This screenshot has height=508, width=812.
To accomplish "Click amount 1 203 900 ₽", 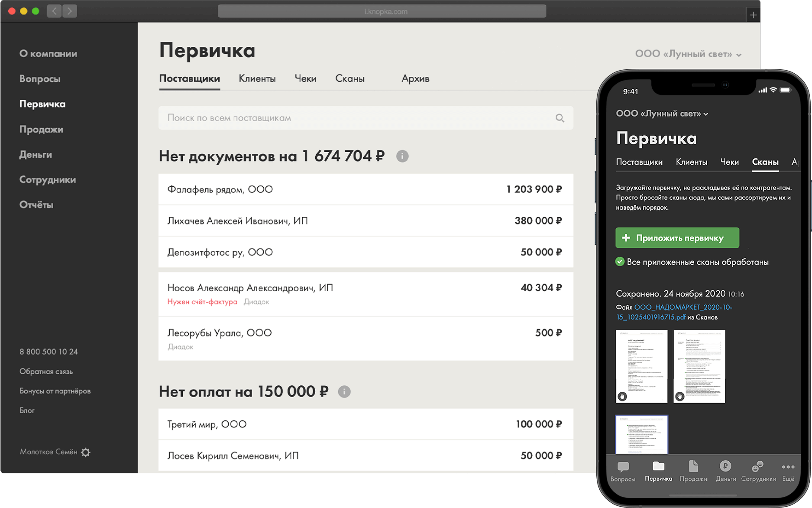I will tap(534, 189).
